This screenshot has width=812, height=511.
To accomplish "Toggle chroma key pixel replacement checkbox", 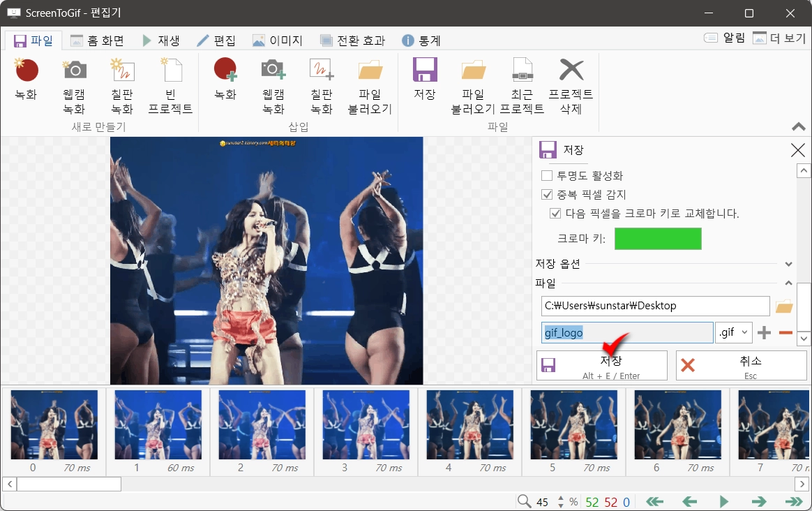I will coord(556,213).
